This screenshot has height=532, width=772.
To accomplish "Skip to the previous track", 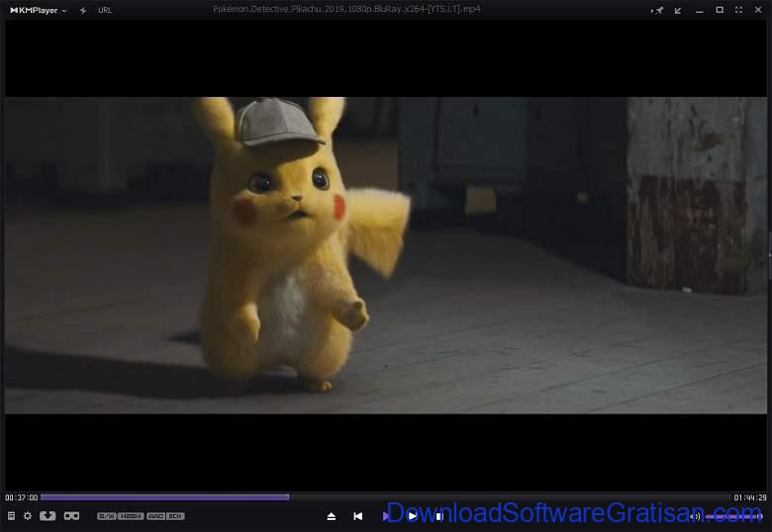I will pos(358,516).
